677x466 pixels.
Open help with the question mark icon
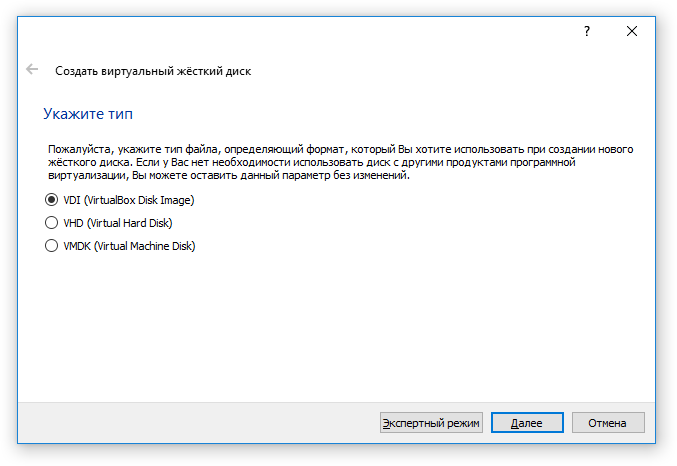pyautogui.click(x=587, y=31)
